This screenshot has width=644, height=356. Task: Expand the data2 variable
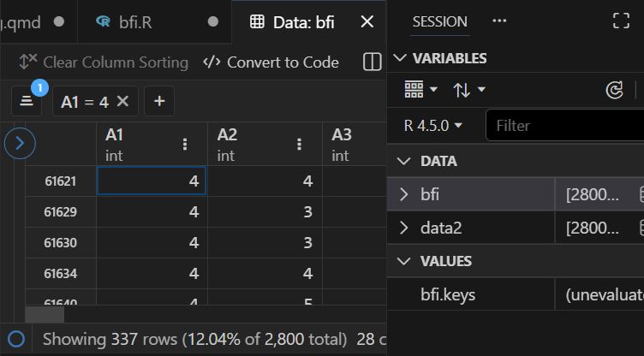[x=403, y=228]
